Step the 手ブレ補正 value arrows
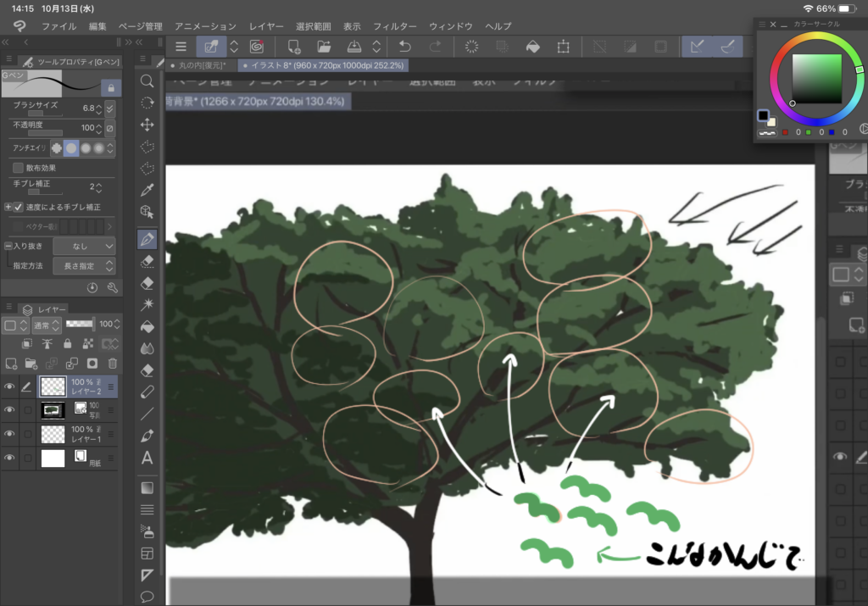The width and height of the screenshot is (868, 606). coord(99,187)
